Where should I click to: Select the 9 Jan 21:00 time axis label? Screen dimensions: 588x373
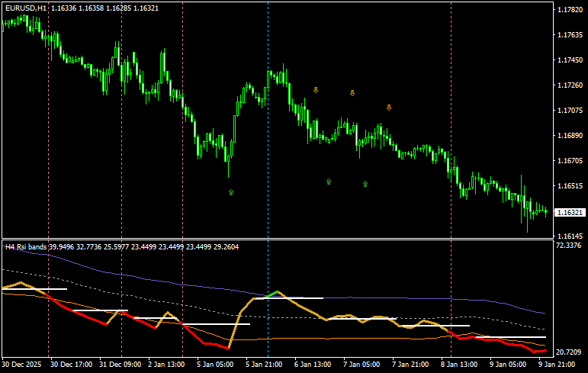[x=561, y=365]
